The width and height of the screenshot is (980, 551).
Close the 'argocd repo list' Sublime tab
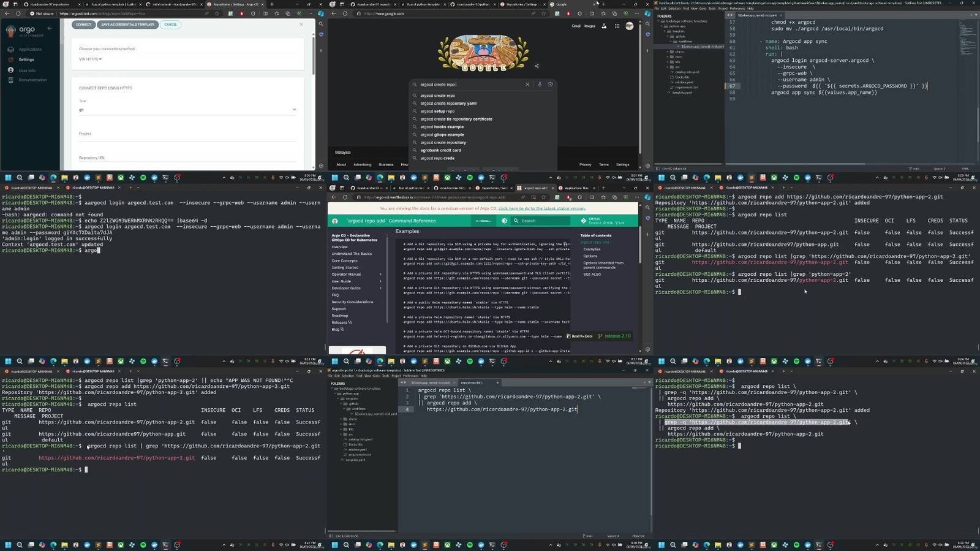[497, 382]
